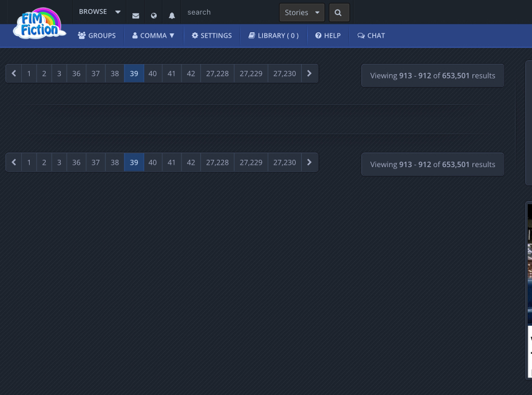Expand the COMMA user menu

click(x=154, y=36)
